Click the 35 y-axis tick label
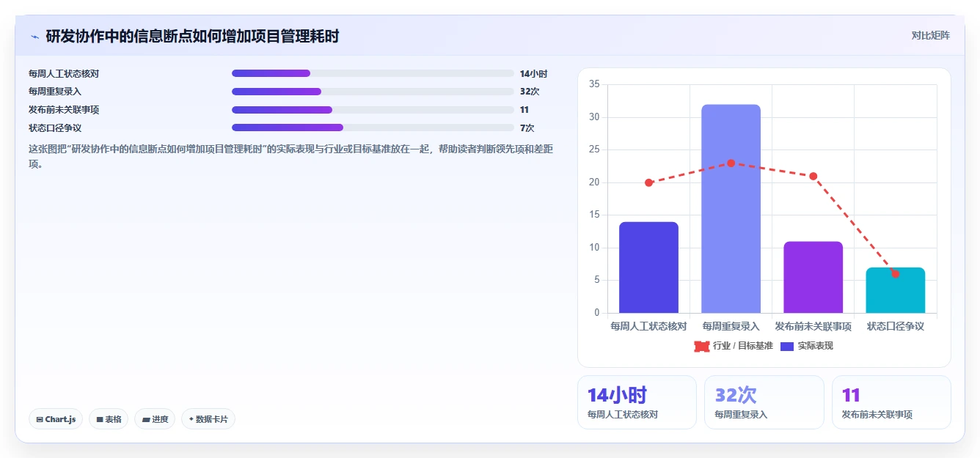 point(594,85)
